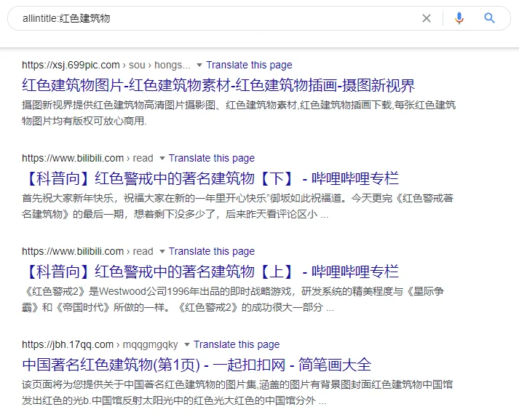Viewport: 519px width, 420px height.
Task: Expand the dropdown arrow beside jbh.17qq.com
Action: point(187,344)
